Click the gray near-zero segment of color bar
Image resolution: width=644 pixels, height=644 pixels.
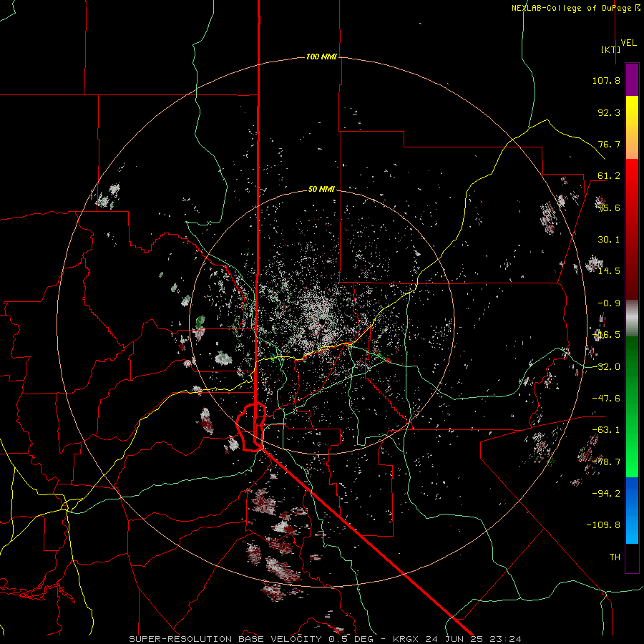pyautogui.click(x=632, y=318)
